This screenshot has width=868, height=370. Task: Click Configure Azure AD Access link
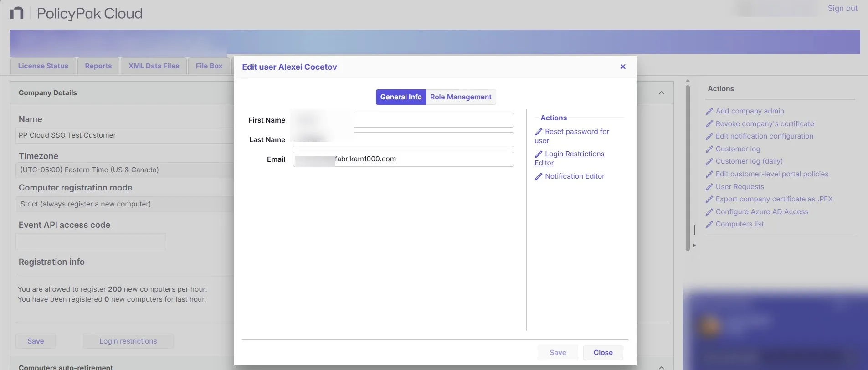(762, 212)
